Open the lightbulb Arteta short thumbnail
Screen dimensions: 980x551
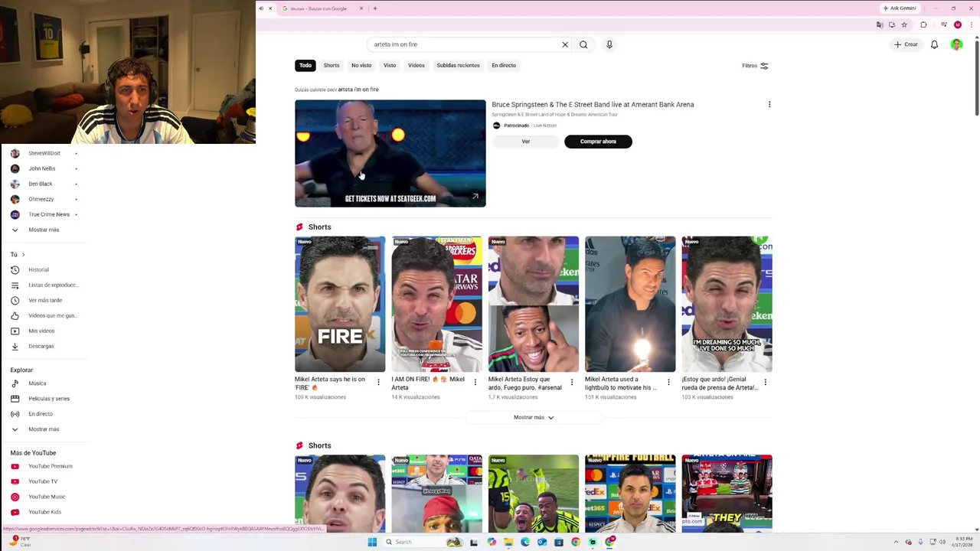(x=630, y=304)
